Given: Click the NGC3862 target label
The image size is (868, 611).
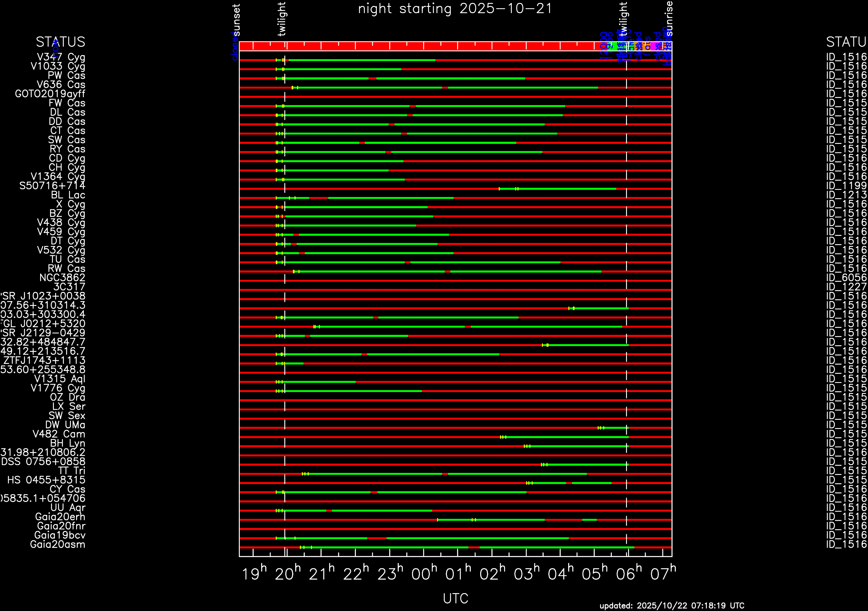Looking at the screenshot, I should [x=62, y=278].
